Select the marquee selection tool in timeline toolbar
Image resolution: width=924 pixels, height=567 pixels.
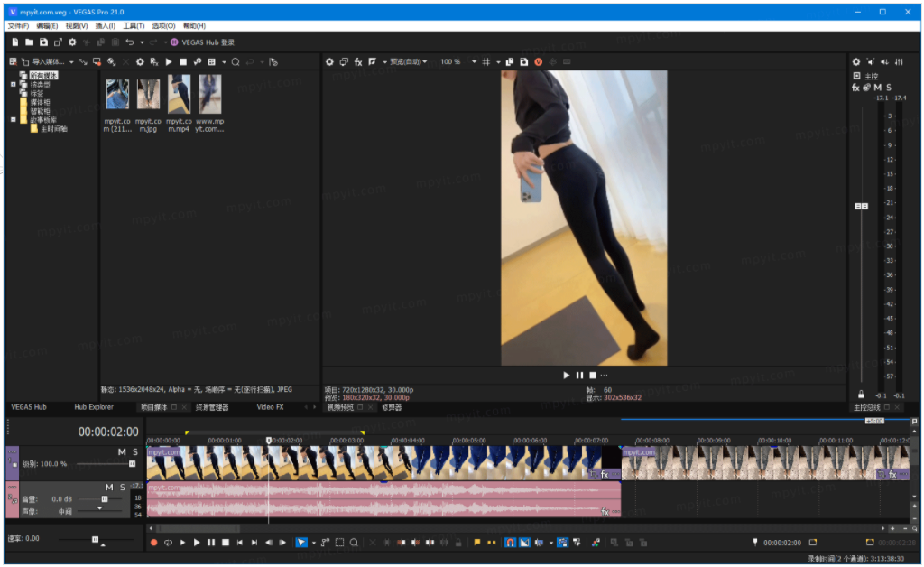[x=339, y=543]
